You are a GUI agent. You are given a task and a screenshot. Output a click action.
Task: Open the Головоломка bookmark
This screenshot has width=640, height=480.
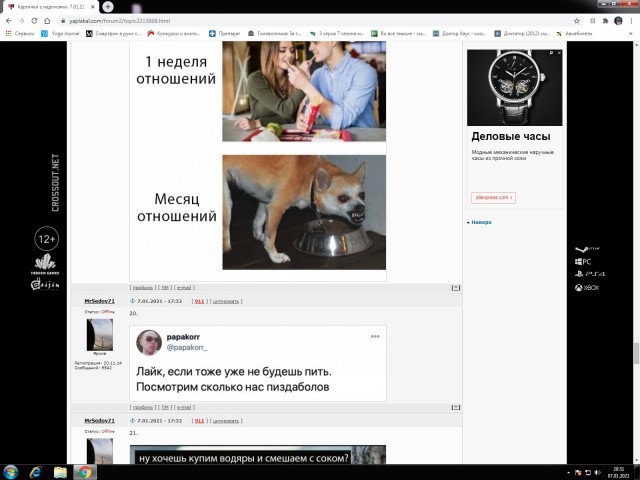pos(274,33)
